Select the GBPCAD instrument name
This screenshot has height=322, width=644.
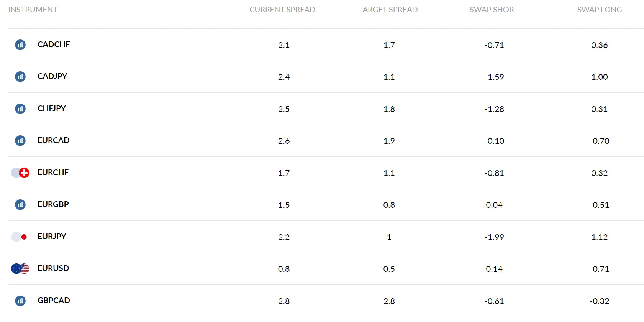tap(54, 301)
